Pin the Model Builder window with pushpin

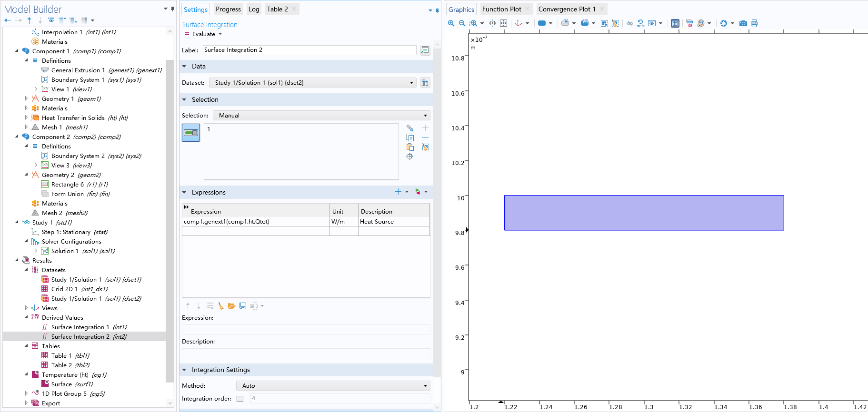point(172,9)
